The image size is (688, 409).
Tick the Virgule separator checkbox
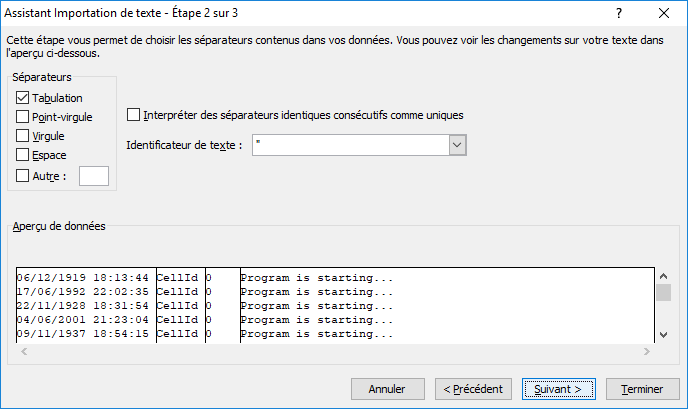[x=24, y=136]
